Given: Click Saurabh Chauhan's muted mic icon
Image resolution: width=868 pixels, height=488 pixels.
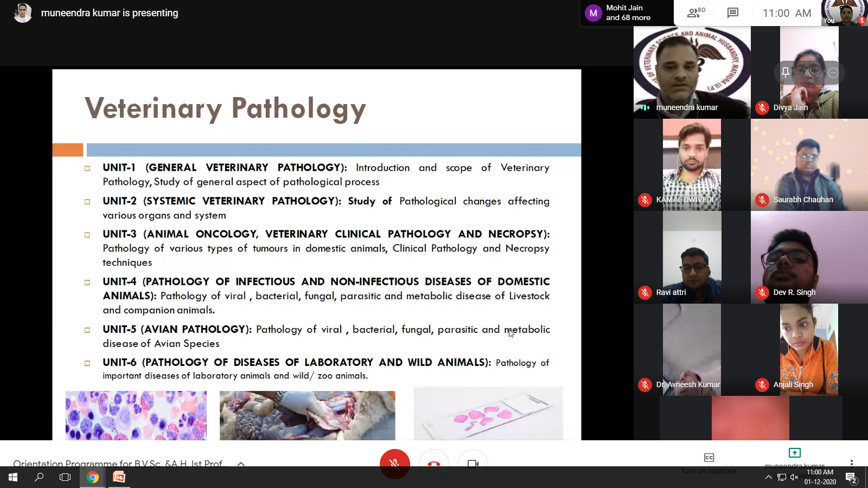Looking at the screenshot, I should pyautogui.click(x=762, y=200).
